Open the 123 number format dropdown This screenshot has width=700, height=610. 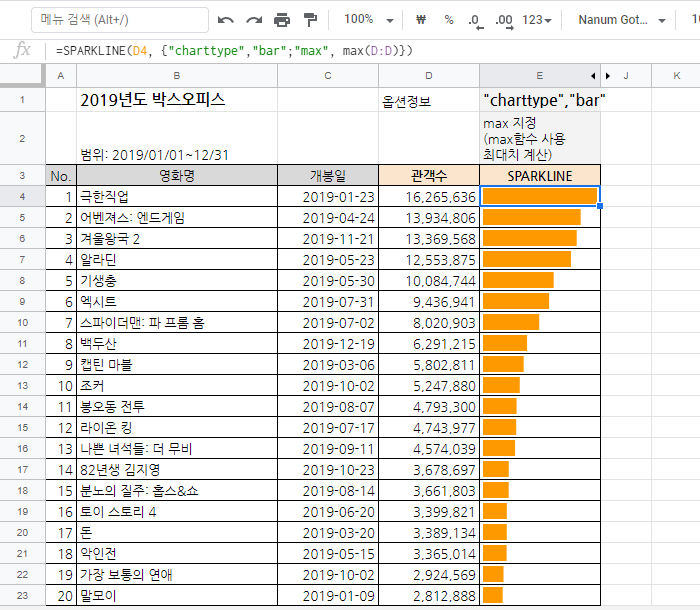(x=540, y=20)
